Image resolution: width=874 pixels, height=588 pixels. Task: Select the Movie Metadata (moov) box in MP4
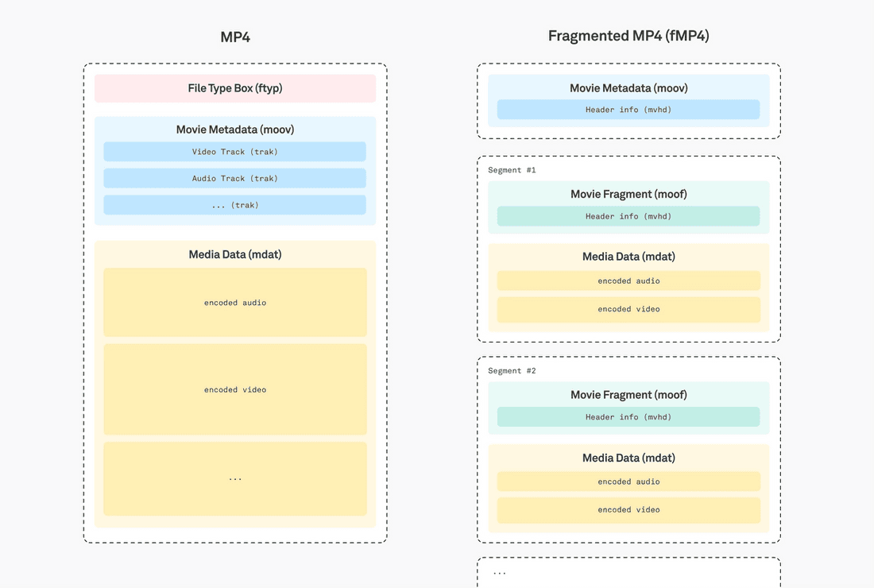point(234,129)
